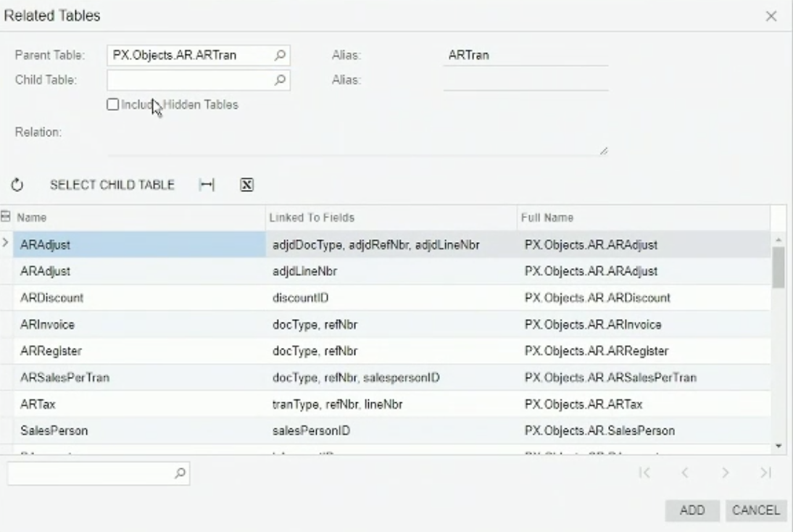Image resolution: width=793 pixels, height=532 pixels.
Task: Sort by the Linked To Fields column header
Action: (390, 217)
